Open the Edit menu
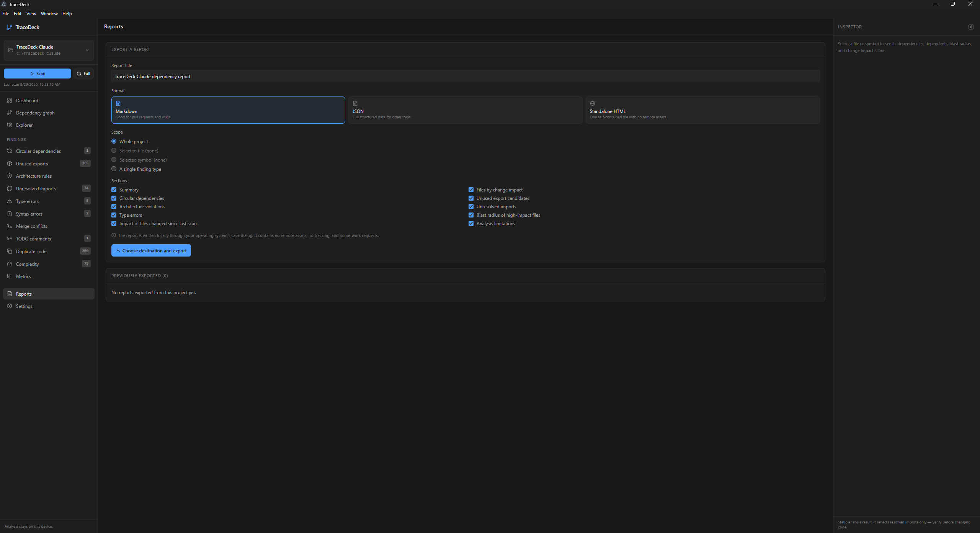This screenshot has width=980, height=533. point(18,14)
